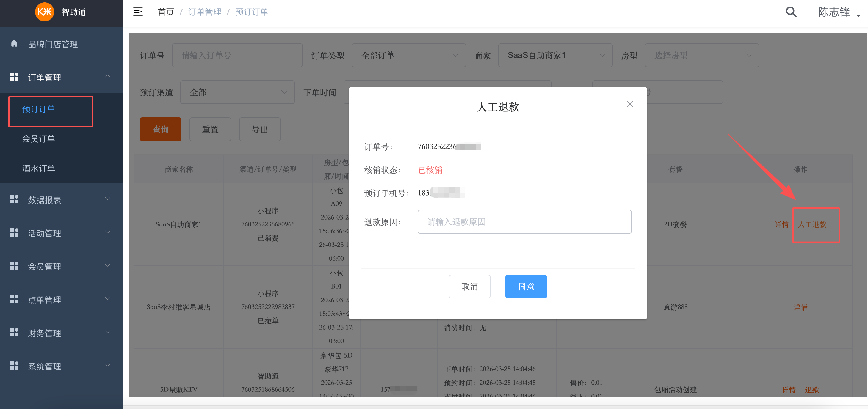This screenshot has width=868, height=409.
Task: Expand the 预订渠道 dropdown
Action: tap(237, 92)
